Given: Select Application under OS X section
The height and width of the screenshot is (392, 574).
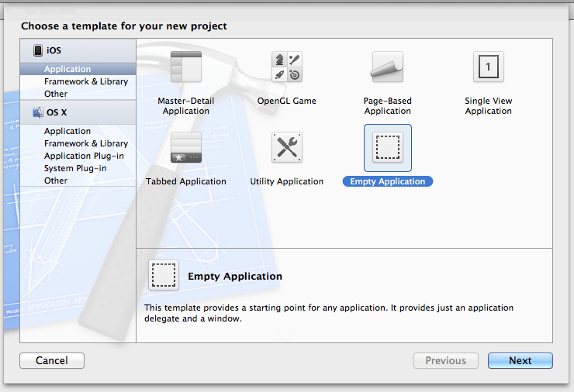Looking at the screenshot, I should pyautogui.click(x=67, y=131).
